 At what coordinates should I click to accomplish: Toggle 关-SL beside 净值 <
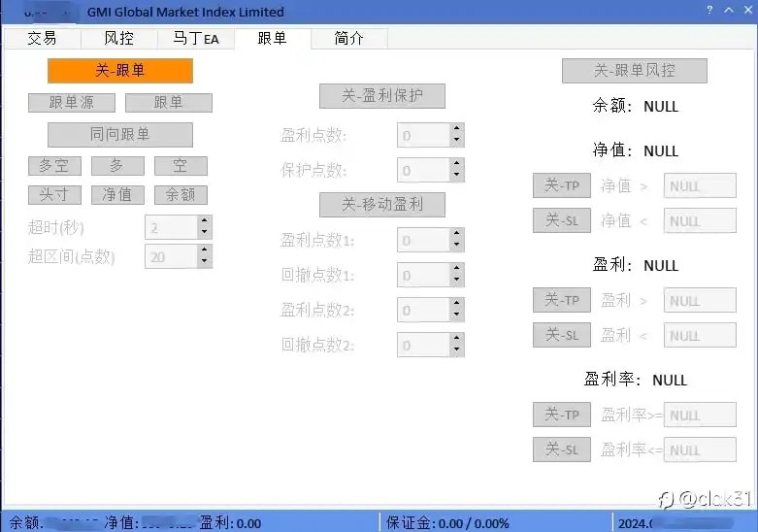pyautogui.click(x=562, y=220)
